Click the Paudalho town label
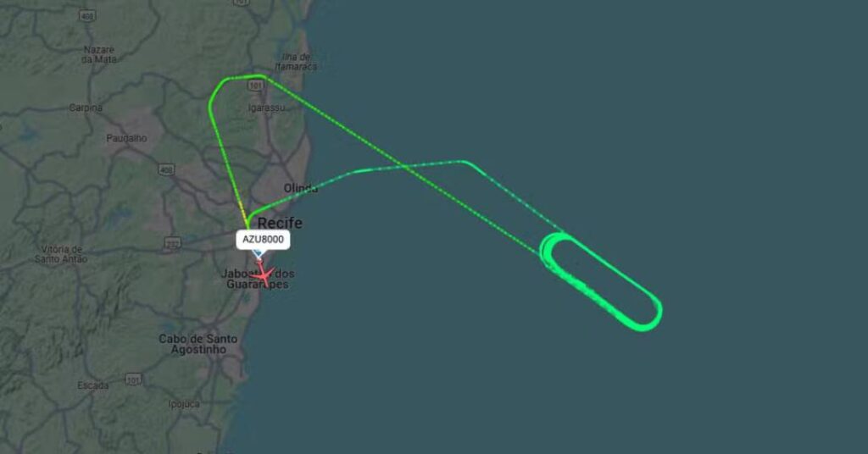This screenshot has width=868, height=454. [x=127, y=138]
